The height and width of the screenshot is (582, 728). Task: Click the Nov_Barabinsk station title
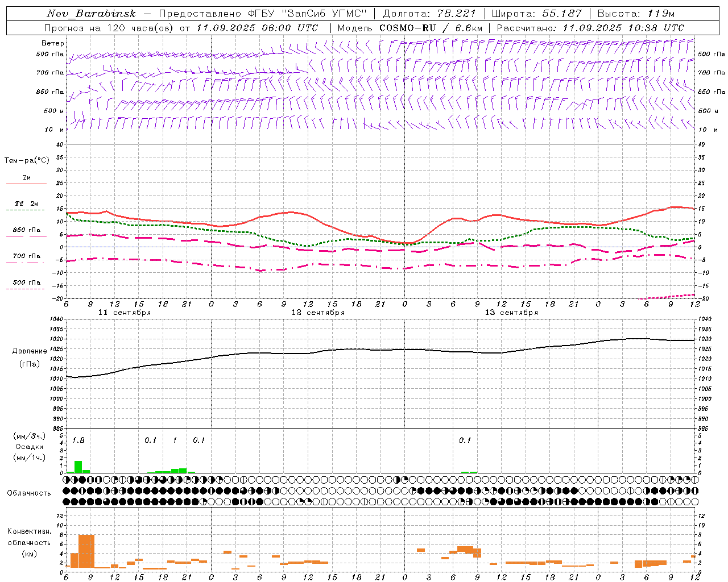92,14
